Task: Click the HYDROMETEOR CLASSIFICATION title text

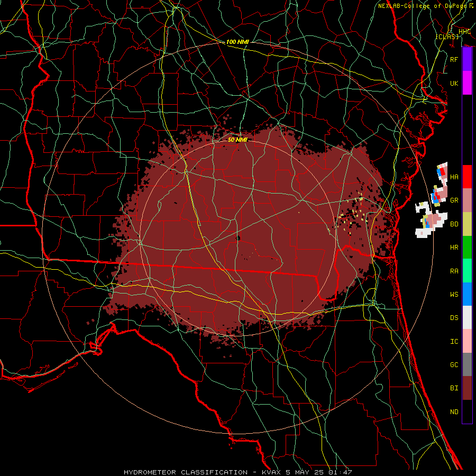Action: tap(186, 472)
